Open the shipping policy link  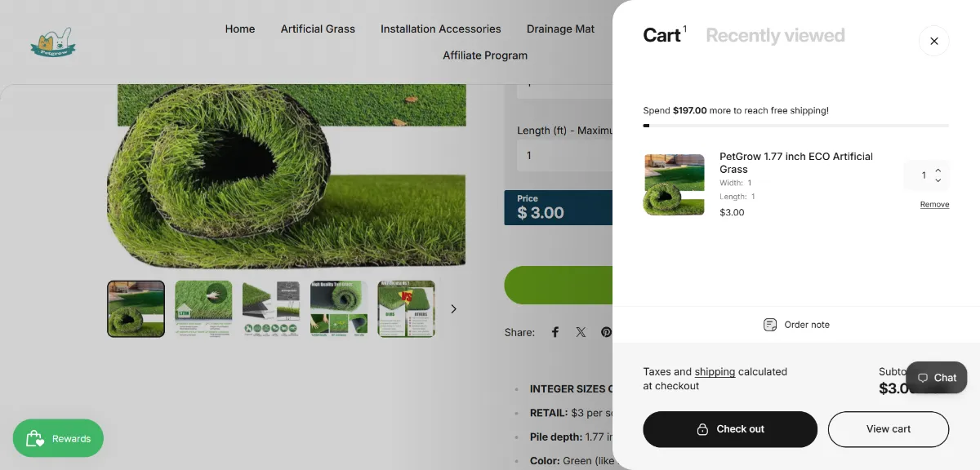(715, 371)
